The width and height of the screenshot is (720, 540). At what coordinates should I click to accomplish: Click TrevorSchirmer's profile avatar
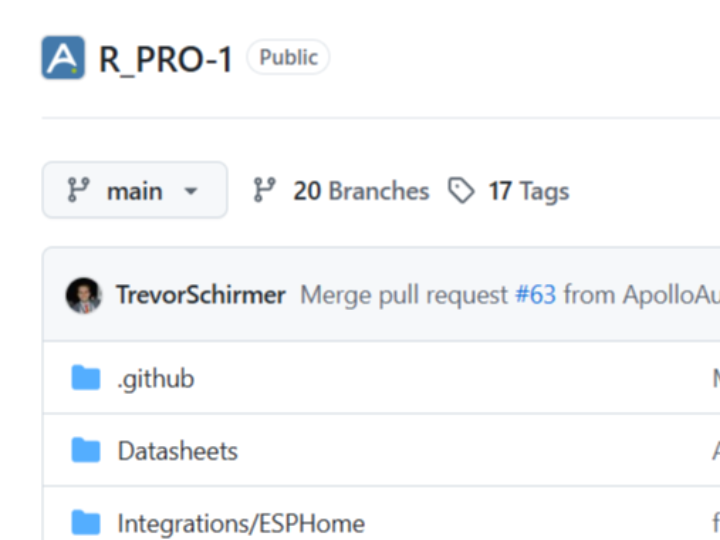(84, 295)
